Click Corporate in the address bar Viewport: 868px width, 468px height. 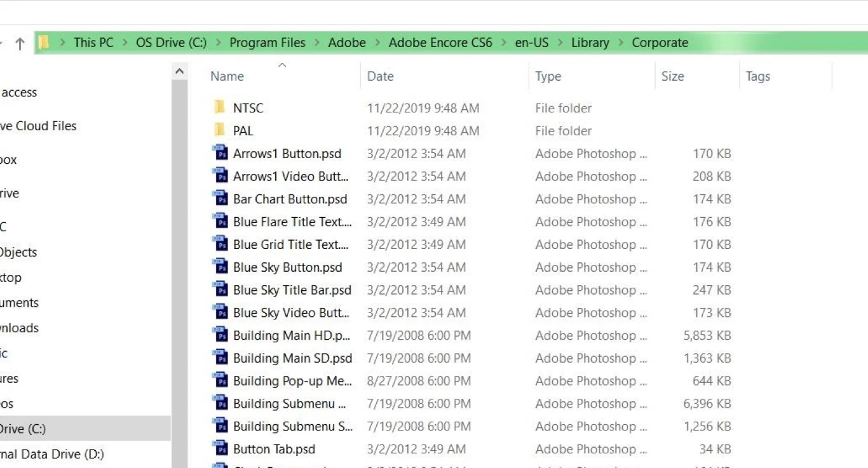660,43
